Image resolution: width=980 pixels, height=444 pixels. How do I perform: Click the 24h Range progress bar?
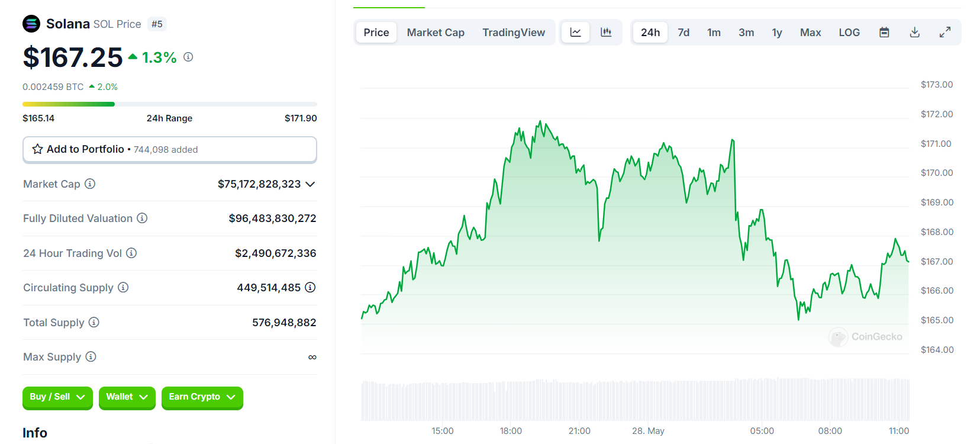click(170, 104)
